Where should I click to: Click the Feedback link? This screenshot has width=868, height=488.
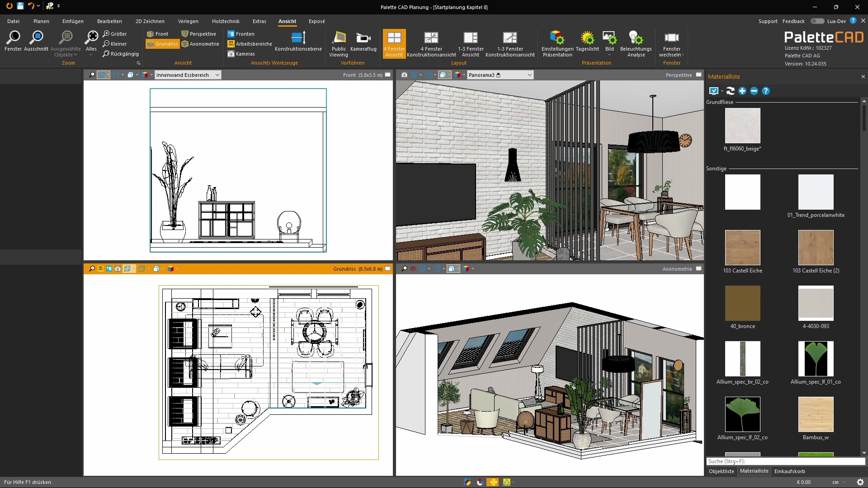(793, 21)
